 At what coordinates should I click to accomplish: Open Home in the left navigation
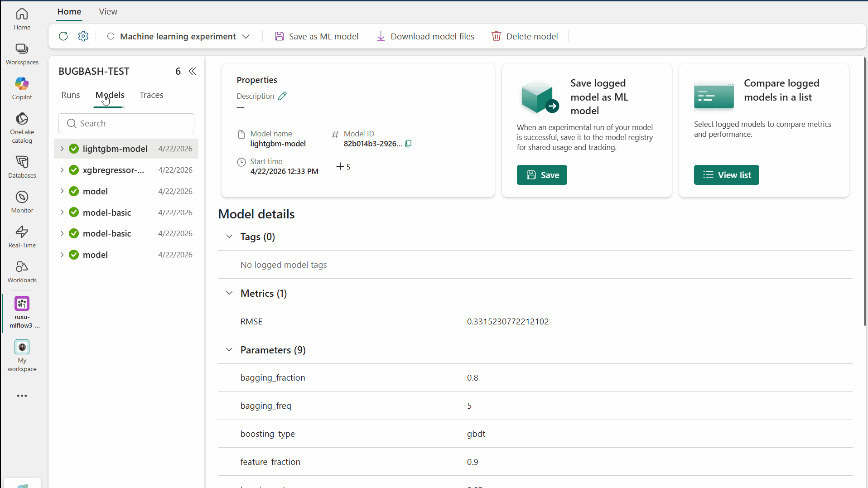[22, 19]
